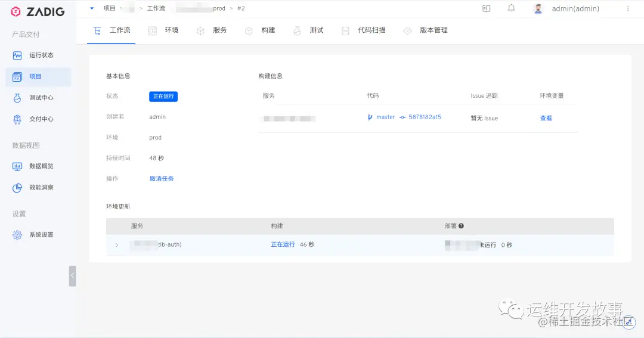The image size is (644, 338).
Task: Go to 效能洞察 in sidebar
Action: coord(41,187)
